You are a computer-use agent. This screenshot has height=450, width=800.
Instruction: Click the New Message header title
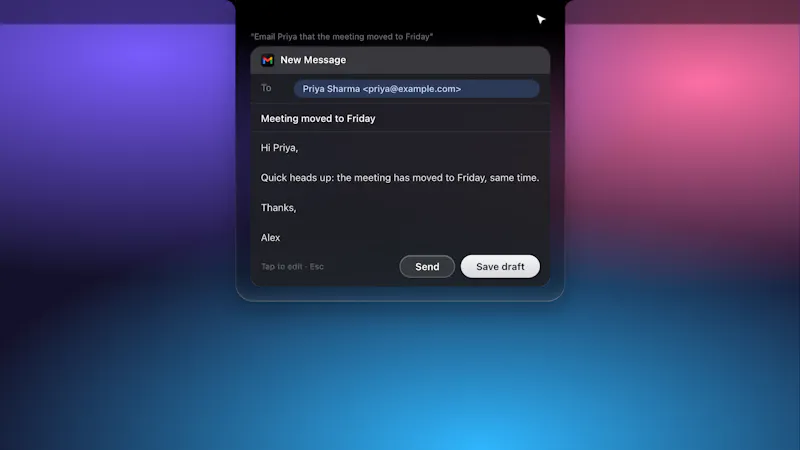(x=313, y=60)
